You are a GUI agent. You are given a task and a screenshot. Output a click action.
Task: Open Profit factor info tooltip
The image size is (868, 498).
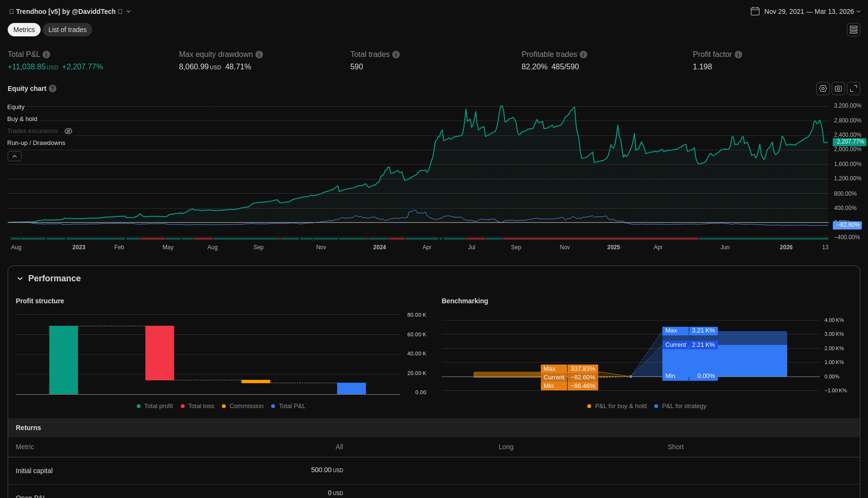(738, 55)
